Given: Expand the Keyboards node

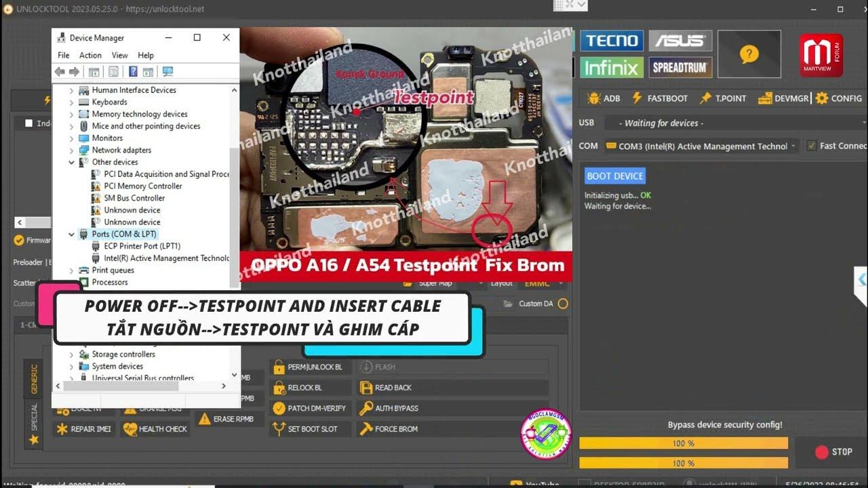Looking at the screenshot, I should 71,102.
